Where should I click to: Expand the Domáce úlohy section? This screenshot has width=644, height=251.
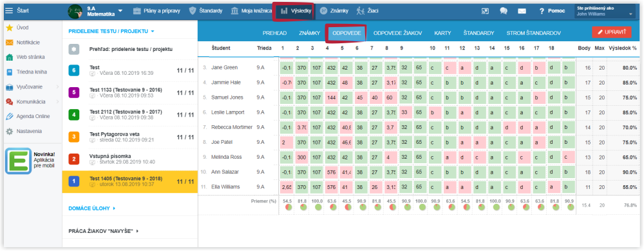pos(92,208)
